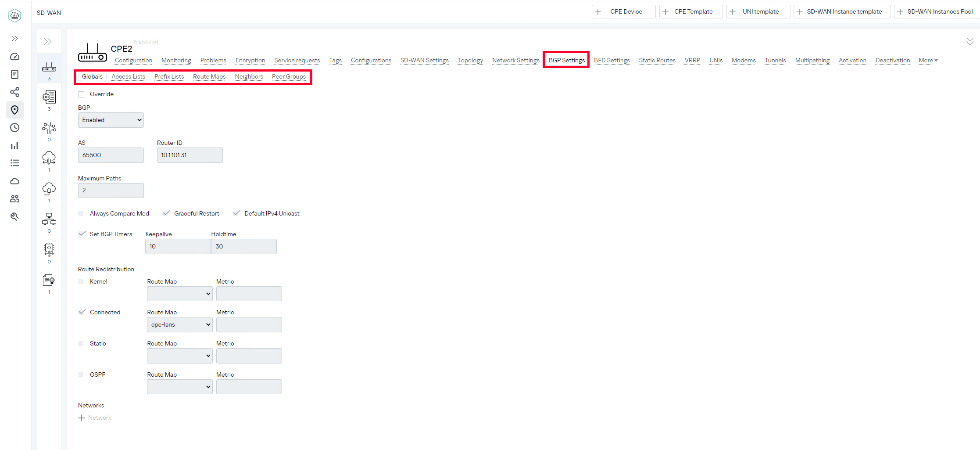Select the CPE router devices panel icon

pos(49,67)
